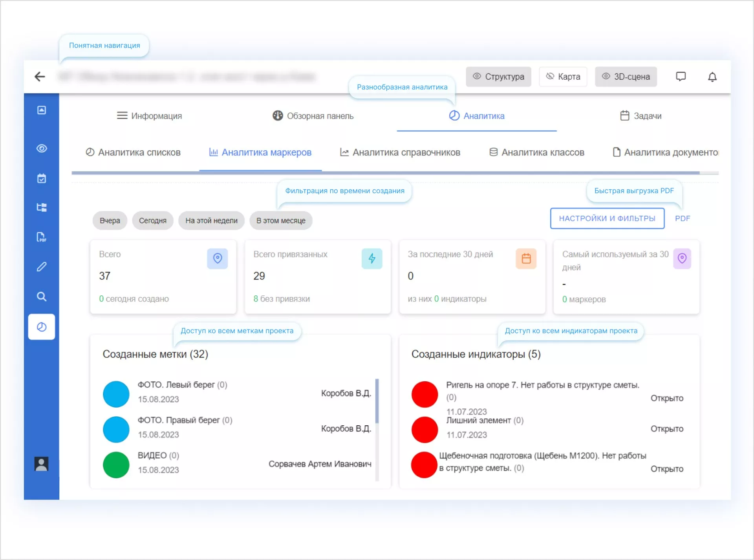This screenshot has height=560, width=754.
Task: Click the green ВИДЕО marker circle
Action: click(x=116, y=465)
